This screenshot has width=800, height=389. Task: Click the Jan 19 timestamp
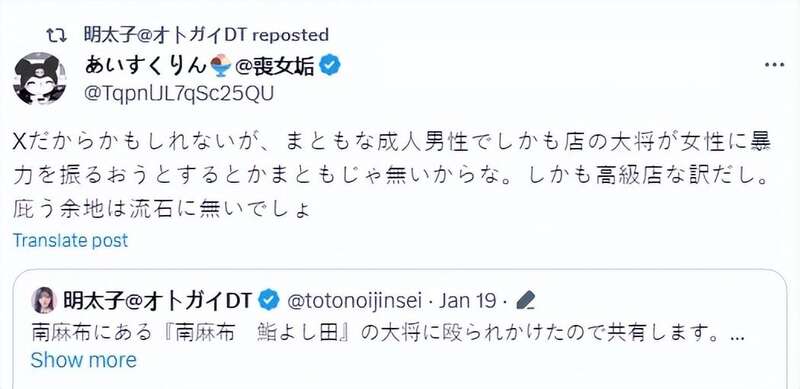[468, 301]
